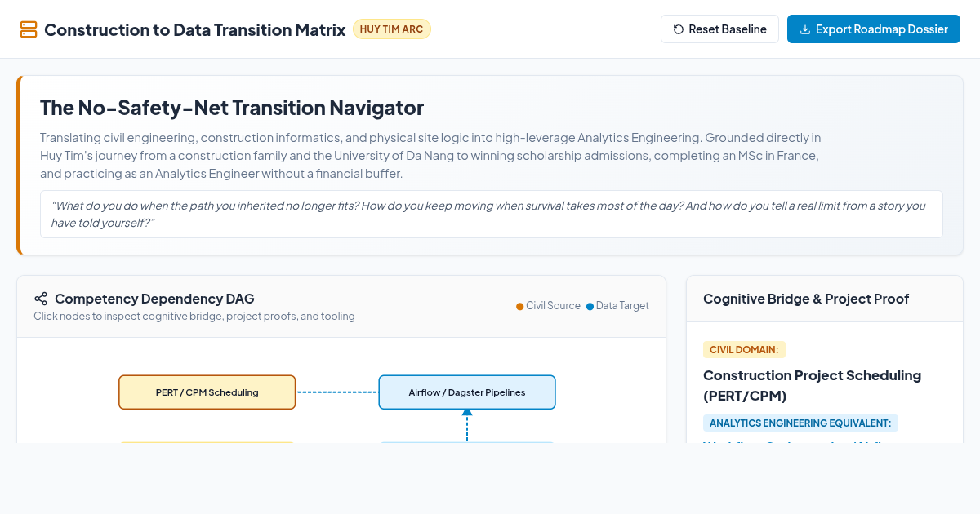Click the download icon in Export Roadmap Dossier

(x=805, y=29)
